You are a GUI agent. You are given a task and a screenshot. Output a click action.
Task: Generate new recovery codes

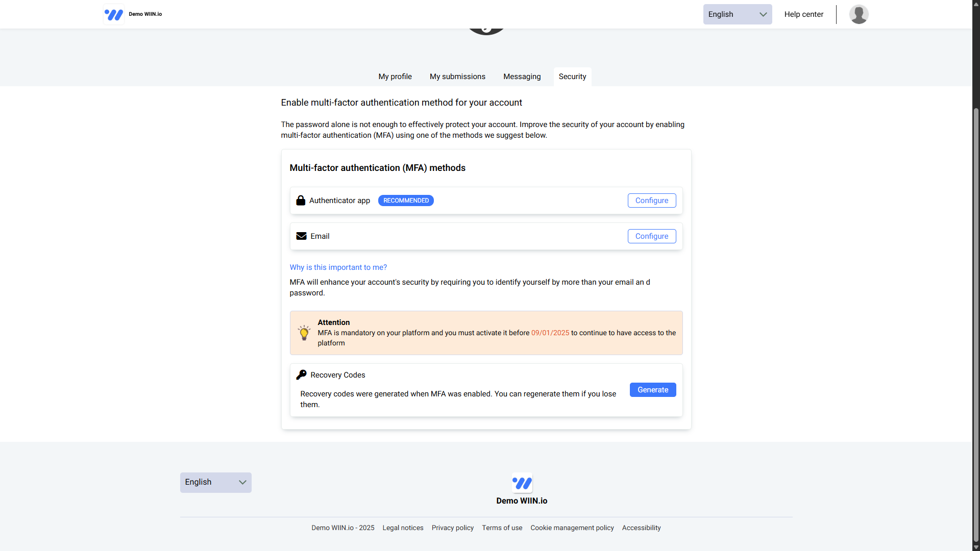(x=652, y=390)
